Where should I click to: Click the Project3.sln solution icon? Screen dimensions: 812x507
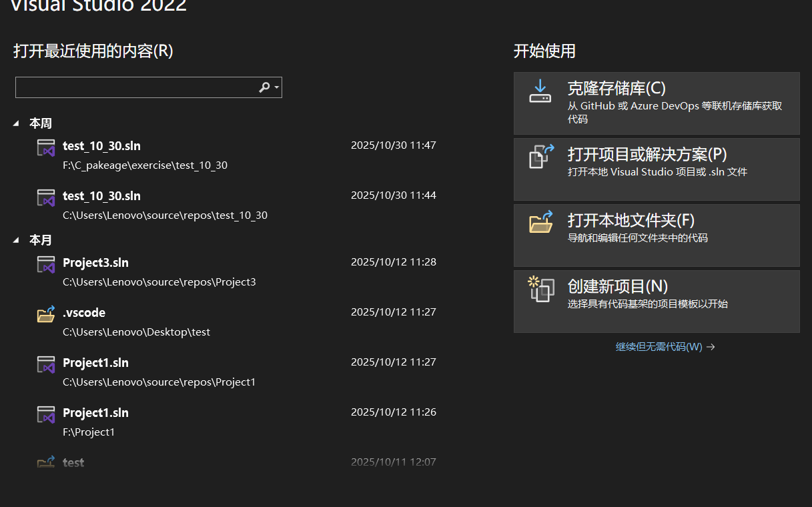[x=46, y=264]
